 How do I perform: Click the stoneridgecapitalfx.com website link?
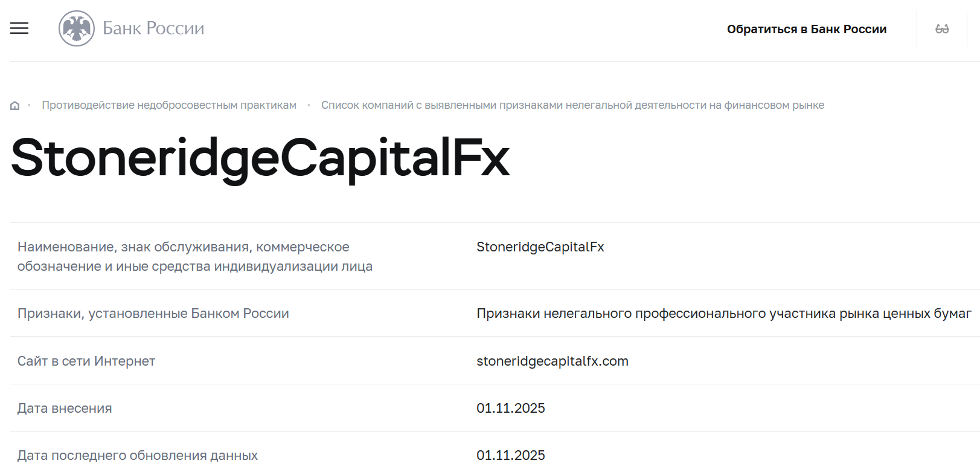(x=551, y=361)
